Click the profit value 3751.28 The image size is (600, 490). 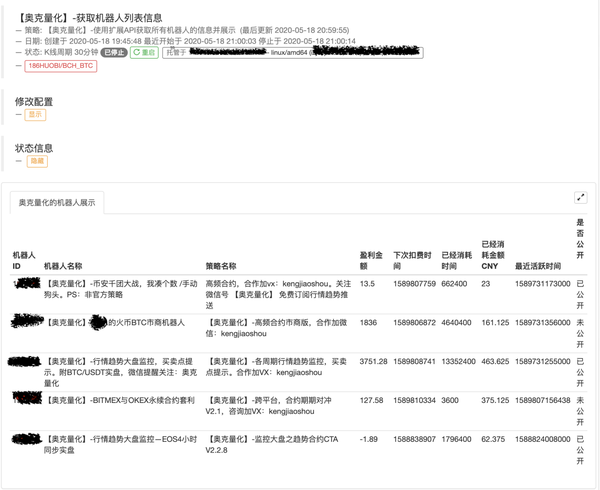pyautogui.click(x=373, y=361)
